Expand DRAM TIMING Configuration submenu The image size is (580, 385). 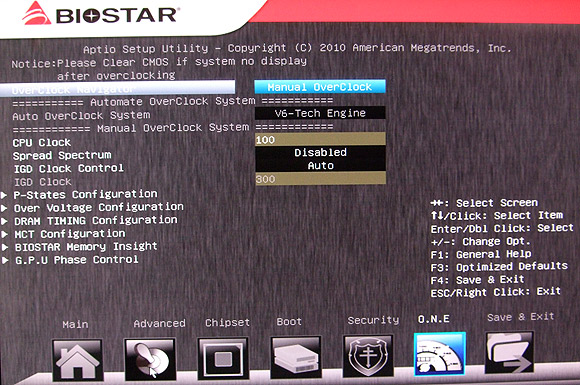pos(96,220)
